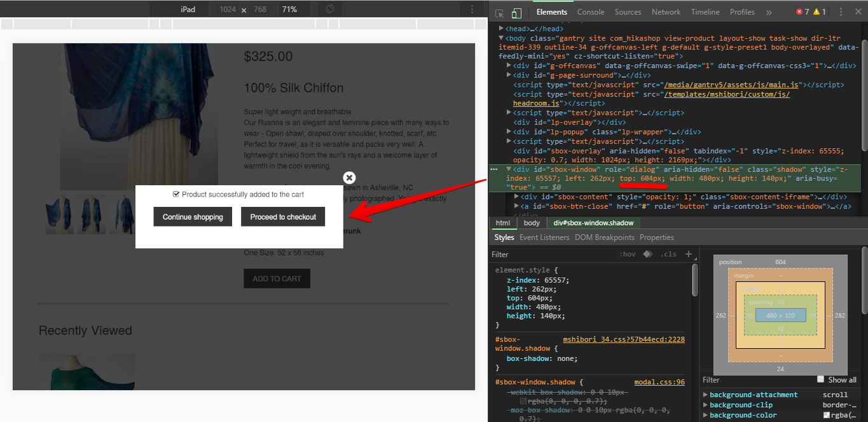Expand the sbox-content div node
The width and height of the screenshot is (868, 422).
pos(516,197)
